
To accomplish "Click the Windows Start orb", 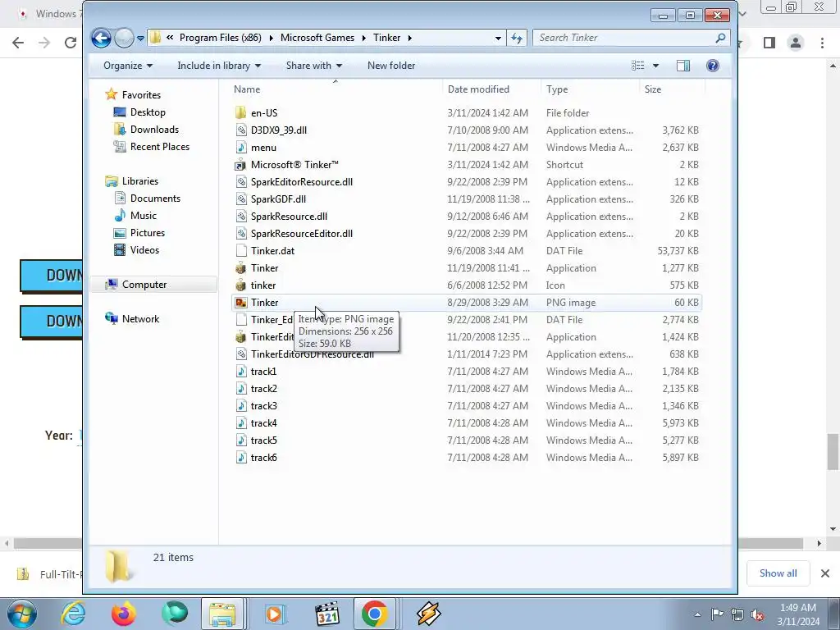I will 22,614.
